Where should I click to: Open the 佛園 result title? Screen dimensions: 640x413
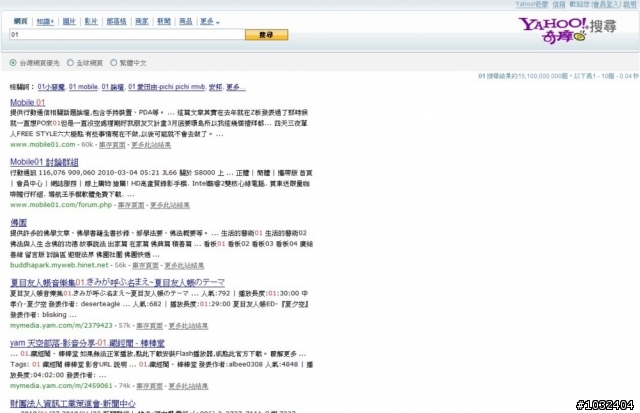18,222
